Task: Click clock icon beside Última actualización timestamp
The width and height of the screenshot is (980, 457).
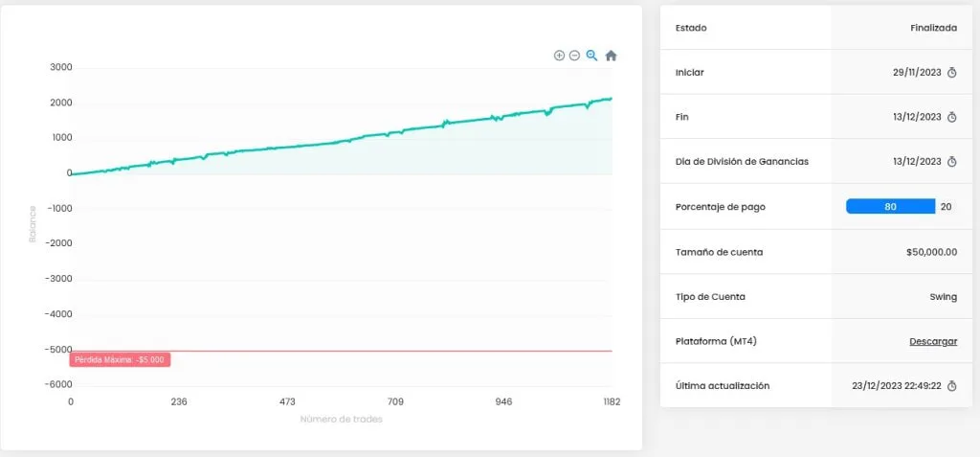Action: click(952, 386)
